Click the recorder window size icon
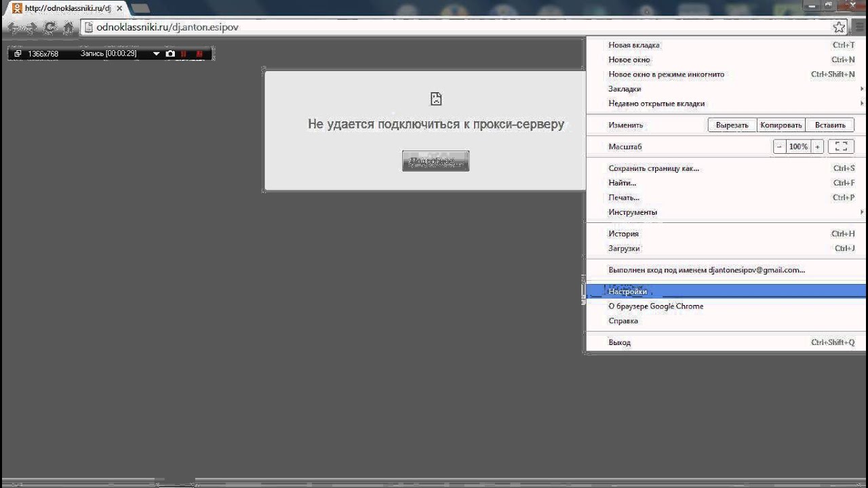 [x=18, y=54]
